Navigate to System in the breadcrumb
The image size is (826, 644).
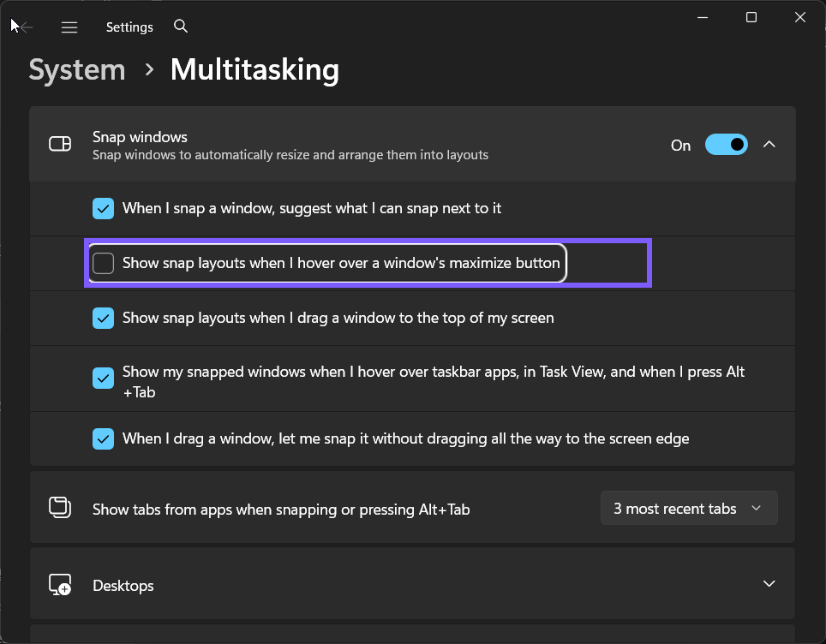pos(77,69)
